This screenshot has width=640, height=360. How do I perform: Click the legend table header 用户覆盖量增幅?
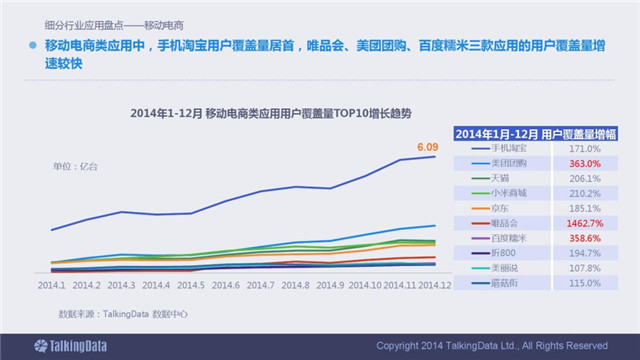click(x=579, y=134)
